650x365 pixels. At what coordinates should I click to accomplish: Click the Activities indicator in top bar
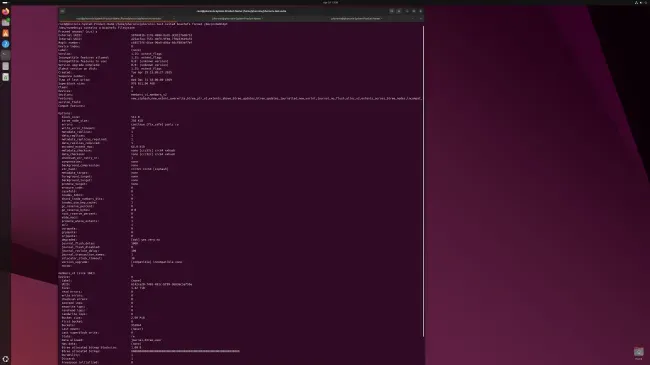[5, 2]
